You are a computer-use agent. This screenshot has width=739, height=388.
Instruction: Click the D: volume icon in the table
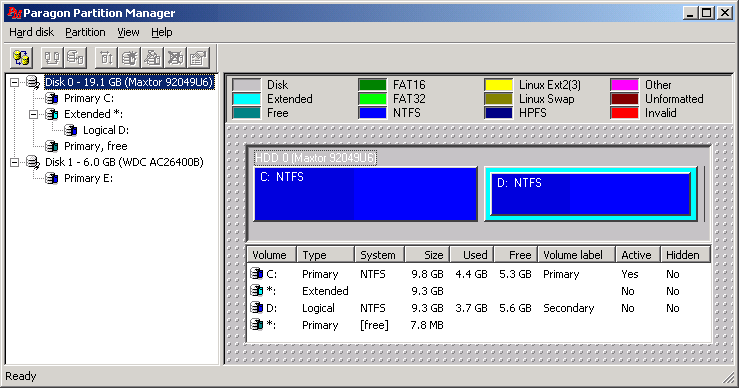click(257, 307)
